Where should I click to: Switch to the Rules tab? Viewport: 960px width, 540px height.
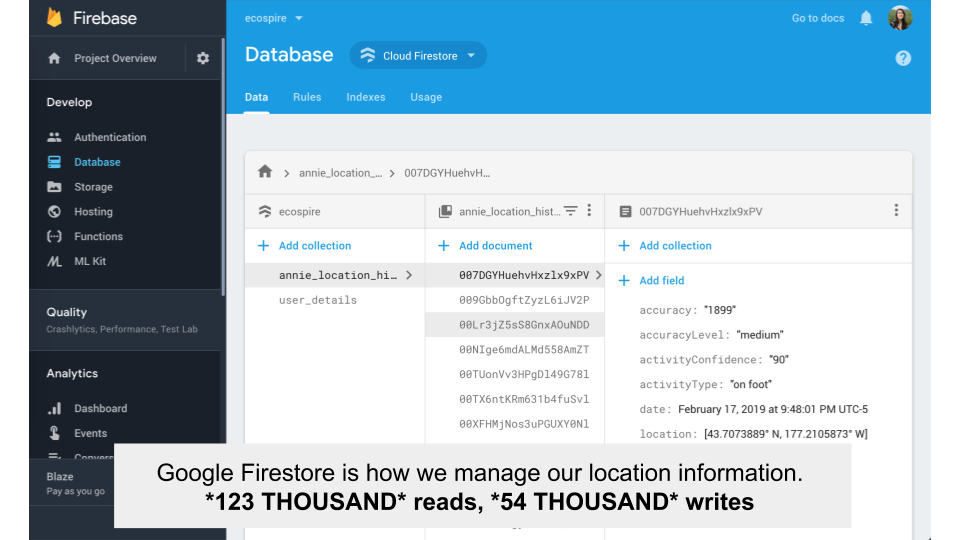pyautogui.click(x=307, y=97)
